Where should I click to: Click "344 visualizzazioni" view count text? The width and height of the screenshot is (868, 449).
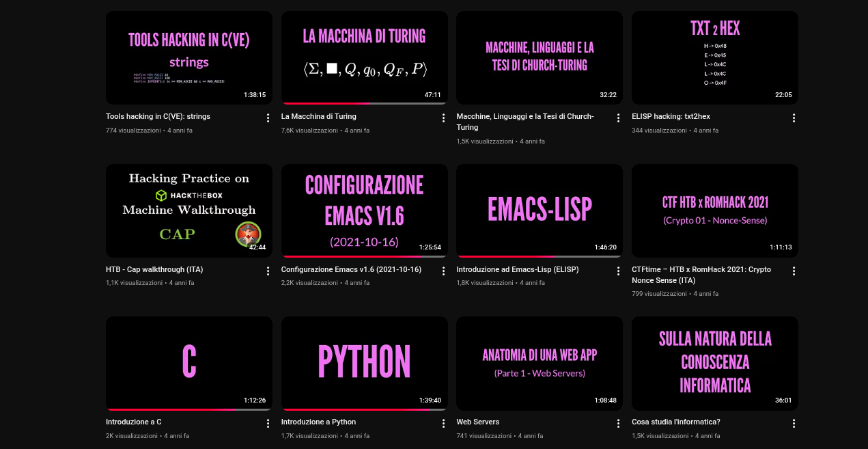660,130
